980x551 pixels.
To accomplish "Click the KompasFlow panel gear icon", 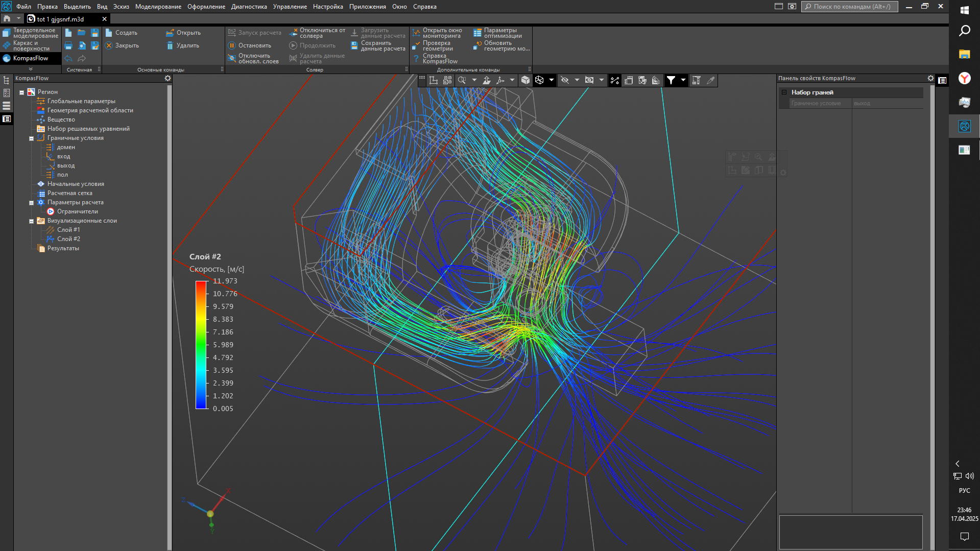I will (168, 78).
